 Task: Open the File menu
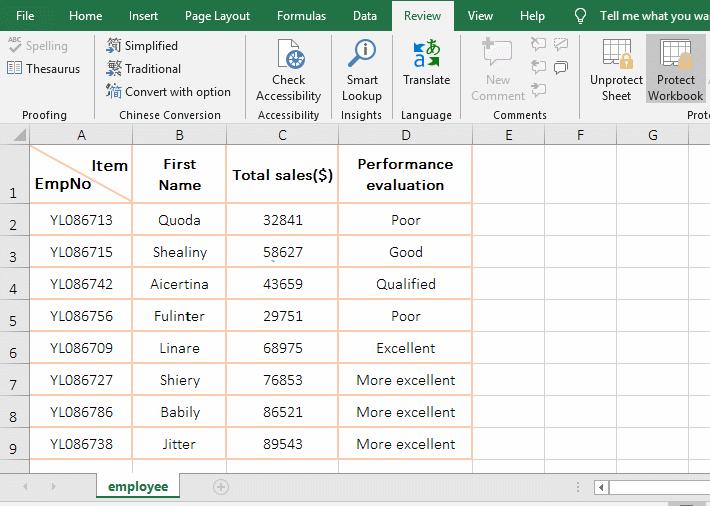pos(25,16)
